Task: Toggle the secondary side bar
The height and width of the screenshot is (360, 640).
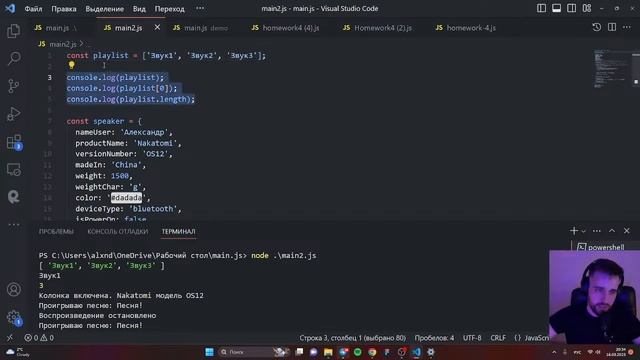Action: 571,8
